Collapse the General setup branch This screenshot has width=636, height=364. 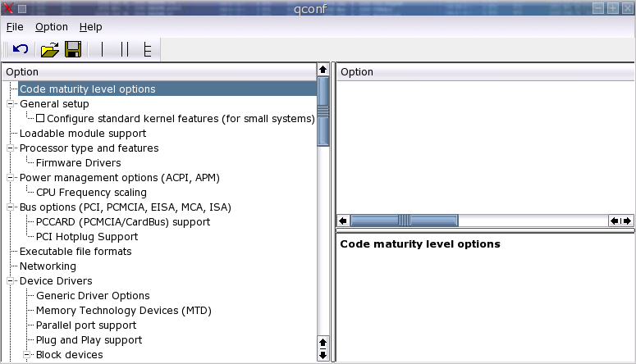point(11,104)
